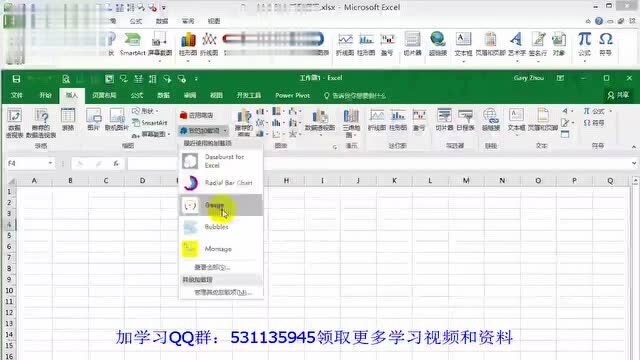Click the Slicer icon in front window

pos(444,119)
